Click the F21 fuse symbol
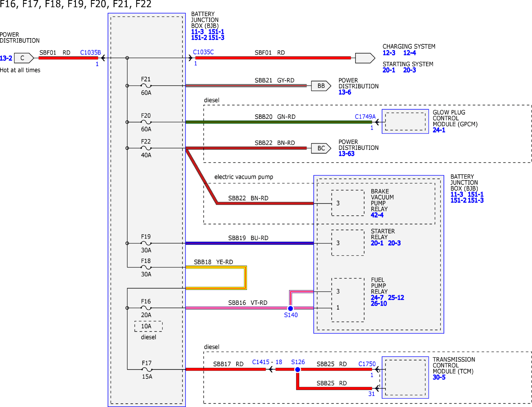Viewport: 532px width, 407px height. point(146,86)
